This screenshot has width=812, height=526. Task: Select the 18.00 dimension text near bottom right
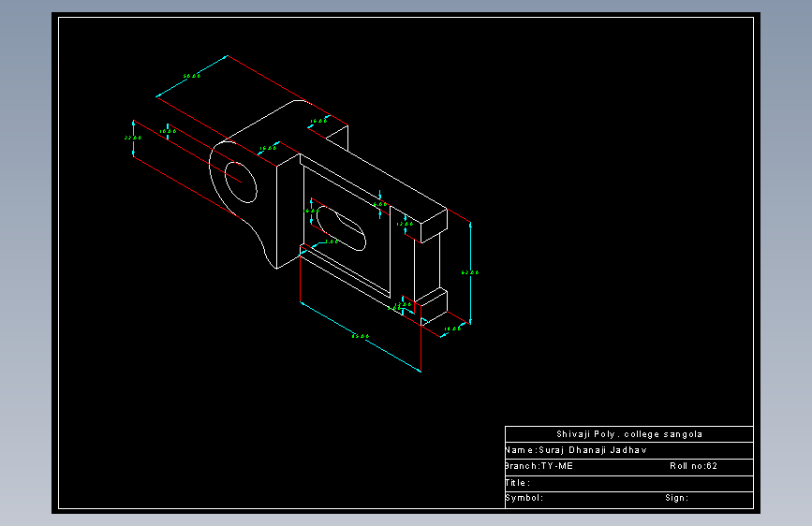pos(452,329)
